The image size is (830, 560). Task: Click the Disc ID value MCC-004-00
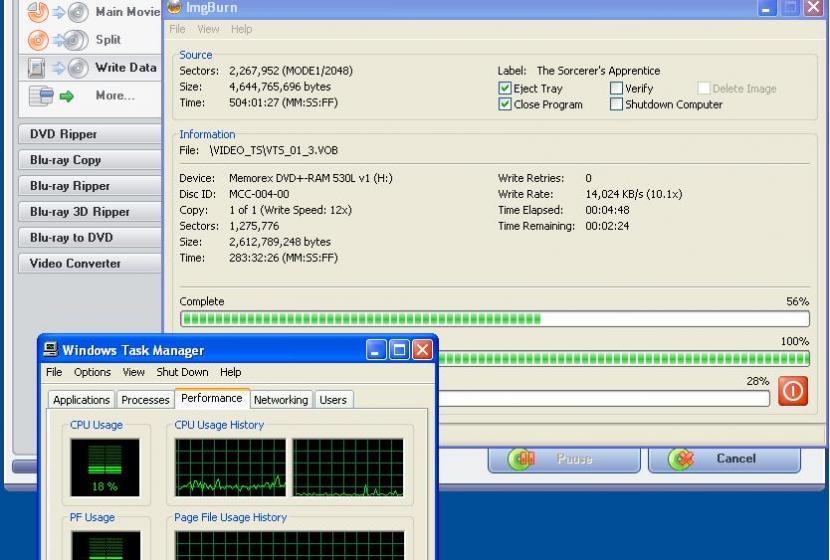click(259, 194)
